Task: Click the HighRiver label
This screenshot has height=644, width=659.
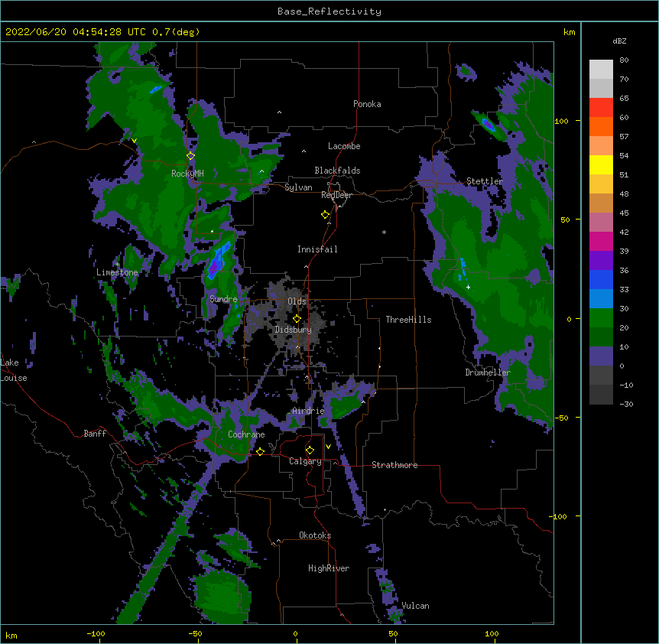Action: point(329,568)
